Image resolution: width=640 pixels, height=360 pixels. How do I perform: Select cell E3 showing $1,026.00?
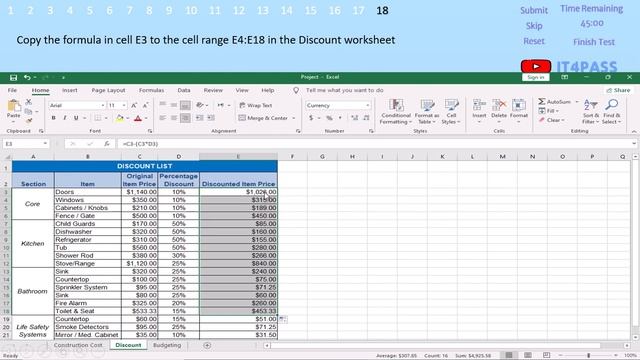click(238, 192)
